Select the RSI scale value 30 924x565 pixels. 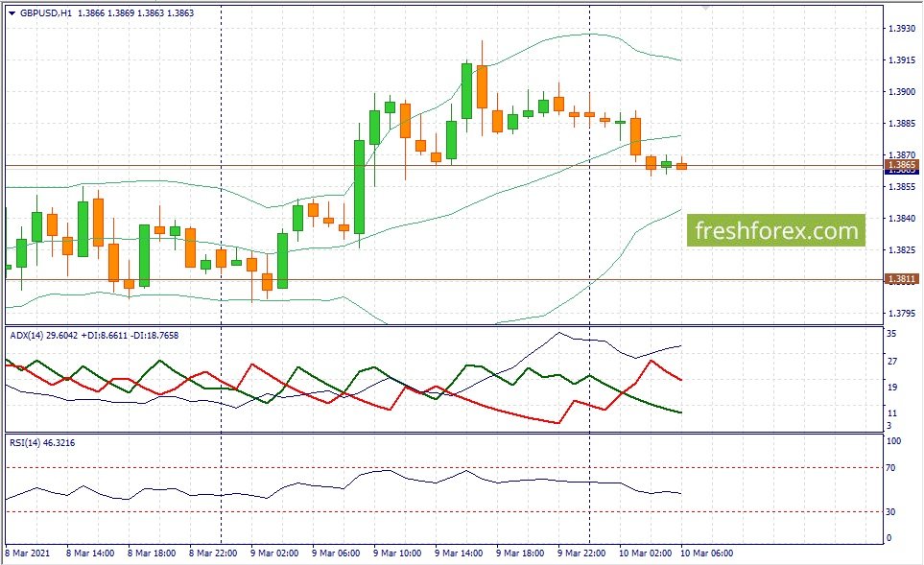(891, 512)
